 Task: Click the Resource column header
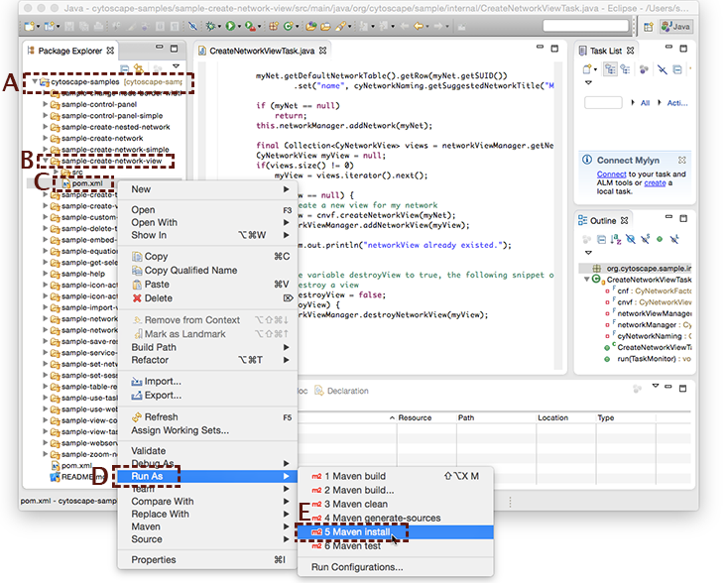[x=415, y=417]
